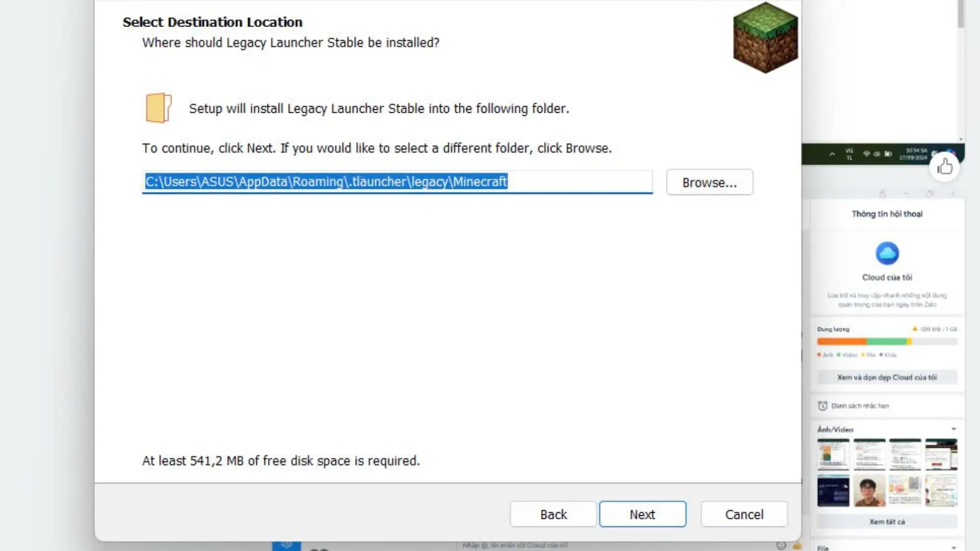This screenshot has height=551, width=980.
Task: Open the third media thumbnail in the top row
Action: pyautogui.click(x=905, y=454)
